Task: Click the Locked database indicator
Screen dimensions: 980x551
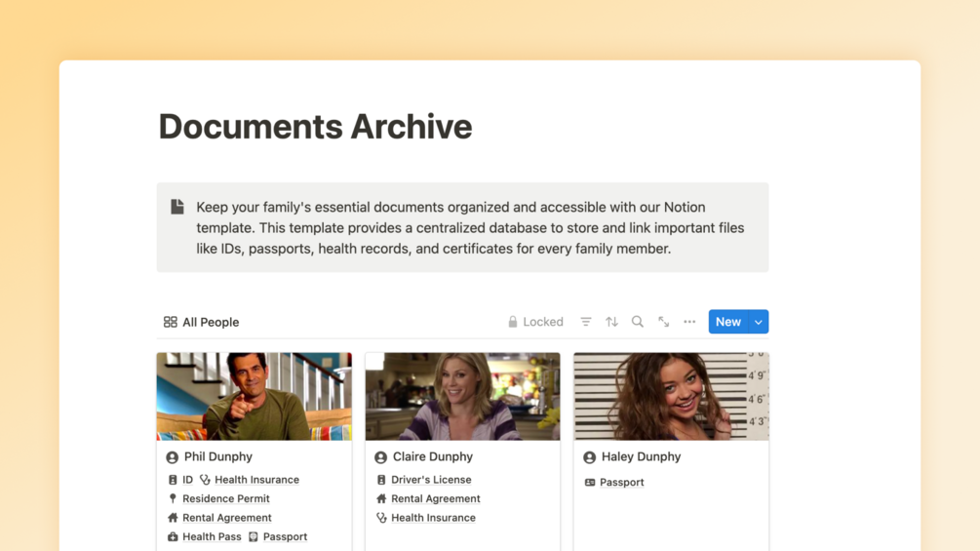Action: click(x=535, y=322)
